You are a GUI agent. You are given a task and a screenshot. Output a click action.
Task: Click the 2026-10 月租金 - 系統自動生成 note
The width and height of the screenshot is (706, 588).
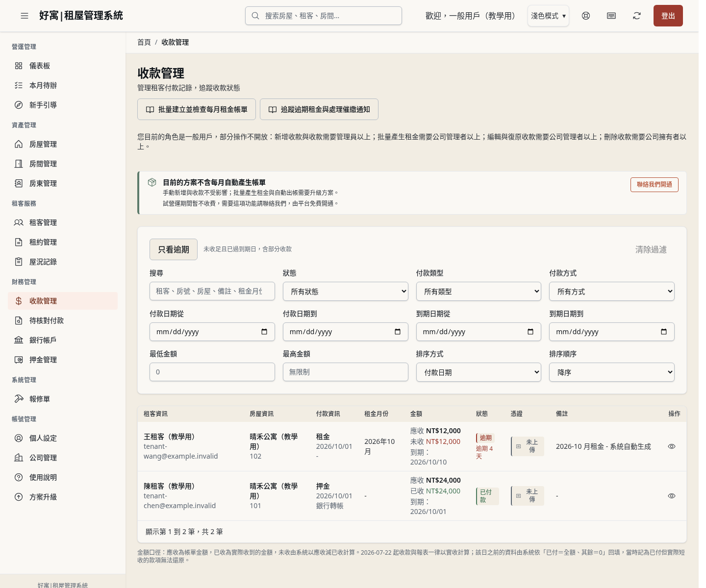pyautogui.click(x=604, y=446)
